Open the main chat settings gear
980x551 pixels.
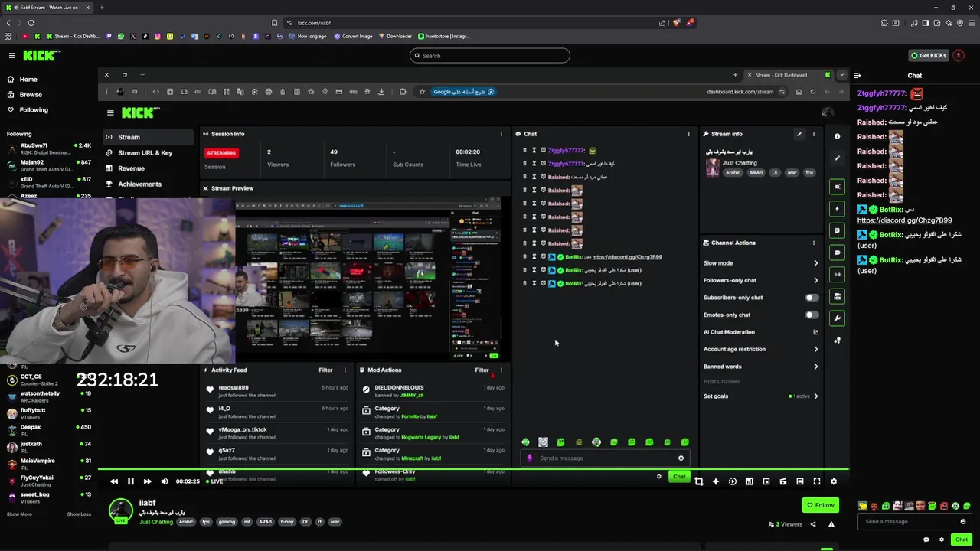tap(942, 540)
